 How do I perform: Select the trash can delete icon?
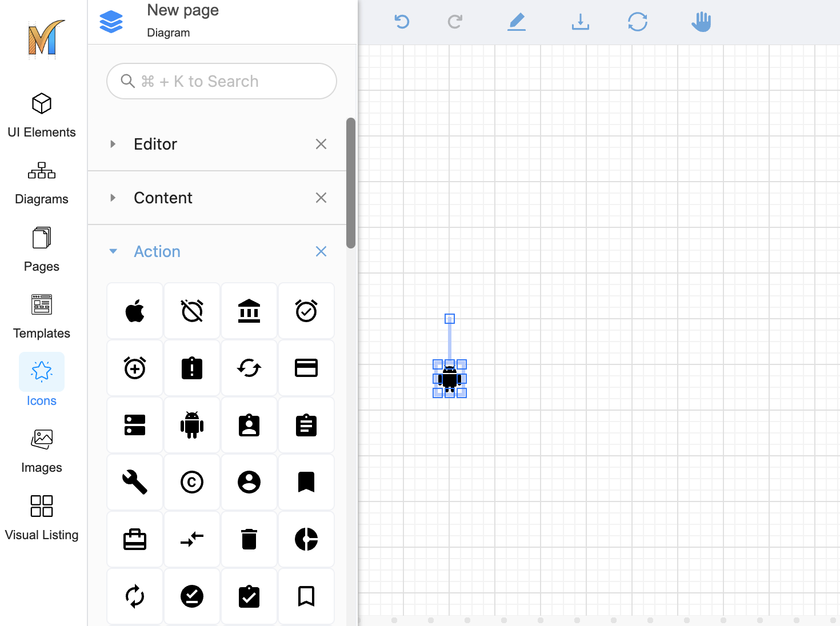coord(249,539)
